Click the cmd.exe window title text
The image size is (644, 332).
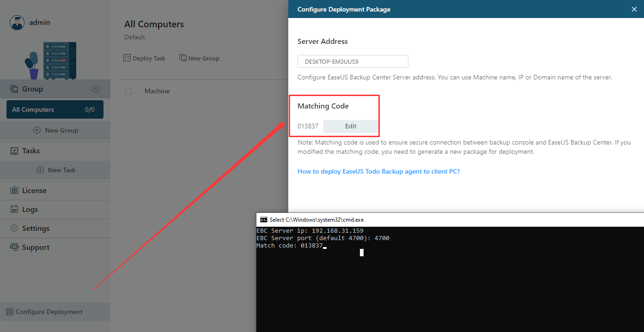point(316,220)
